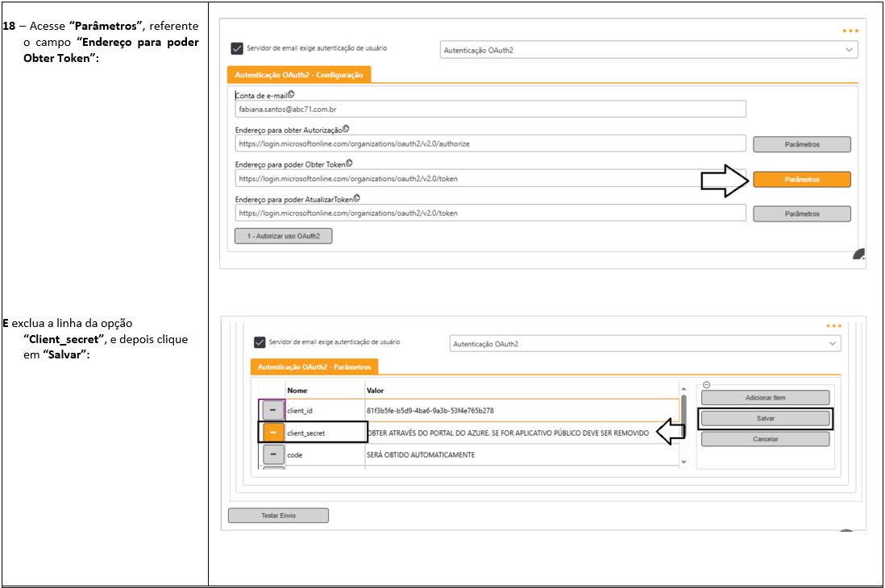
Task: Delete the client_secret row with minus button
Action: click(x=272, y=433)
